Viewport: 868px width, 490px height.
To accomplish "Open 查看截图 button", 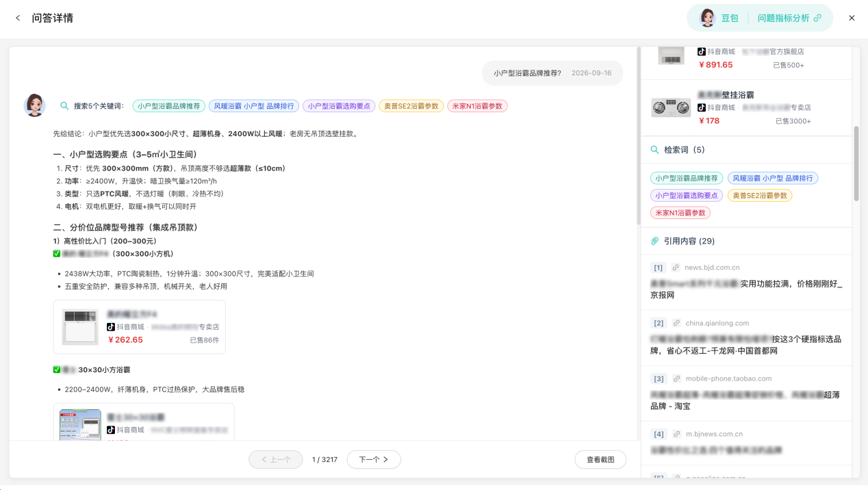I will tap(600, 460).
